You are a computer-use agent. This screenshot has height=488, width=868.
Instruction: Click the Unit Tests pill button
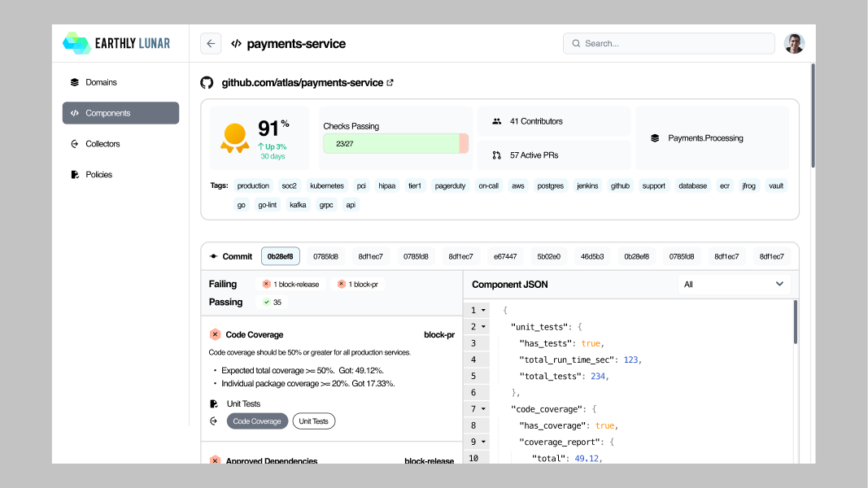[313, 421]
